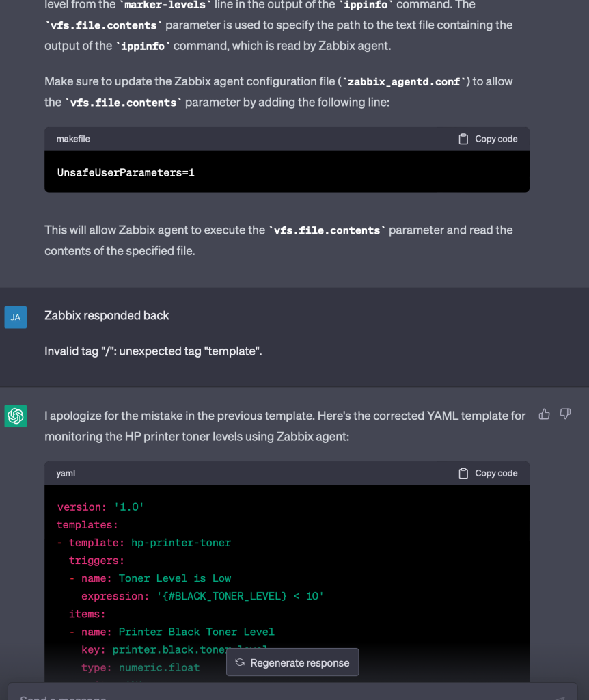The width and height of the screenshot is (589, 700).
Task: Click the "items:" code line
Action: [x=87, y=615]
